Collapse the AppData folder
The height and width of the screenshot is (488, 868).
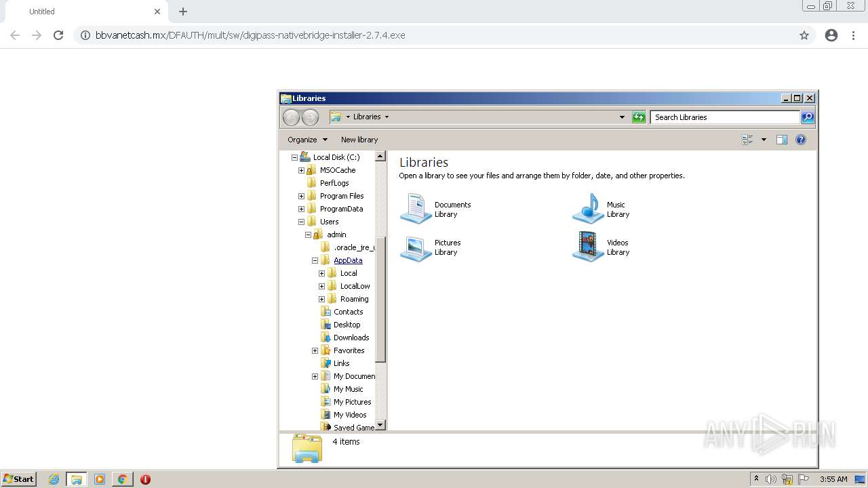pos(315,260)
